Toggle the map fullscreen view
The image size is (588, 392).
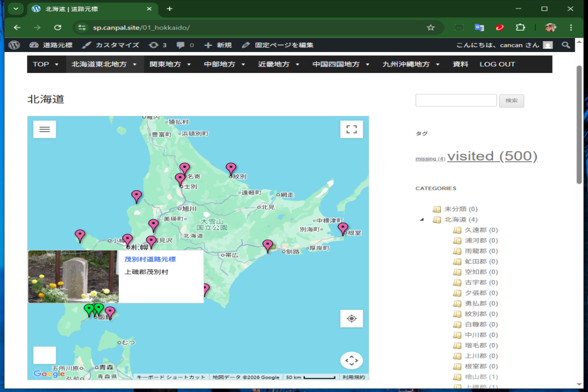[352, 129]
